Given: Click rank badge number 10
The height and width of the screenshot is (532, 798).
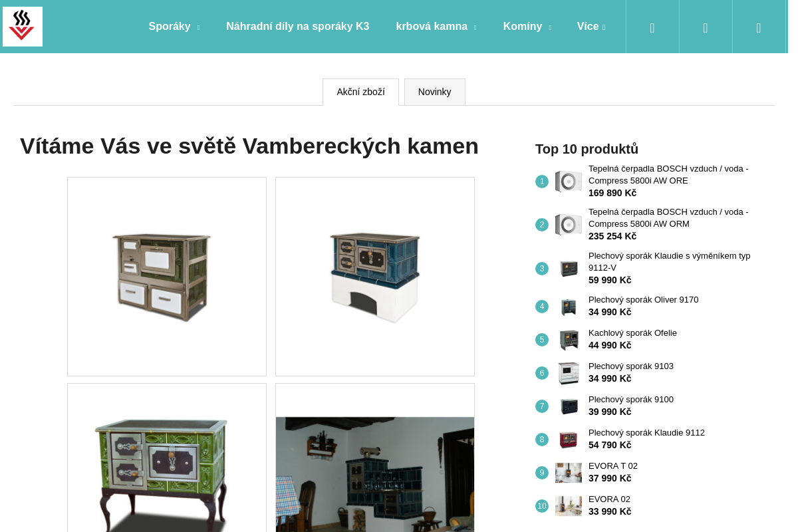Looking at the screenshot, I should 542,506.
